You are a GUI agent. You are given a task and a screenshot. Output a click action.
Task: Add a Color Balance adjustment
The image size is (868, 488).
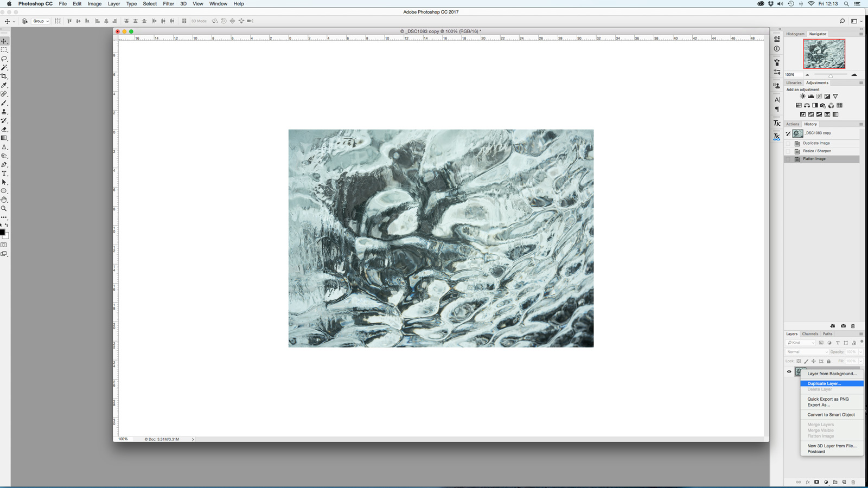coord(807,106)
